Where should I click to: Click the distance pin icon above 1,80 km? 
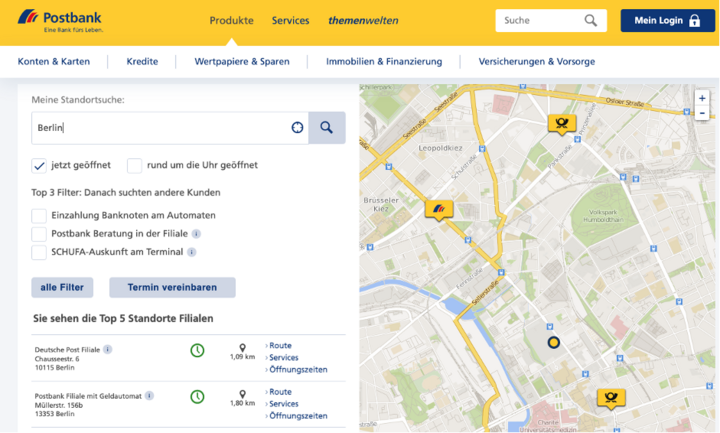pos(242,394)
